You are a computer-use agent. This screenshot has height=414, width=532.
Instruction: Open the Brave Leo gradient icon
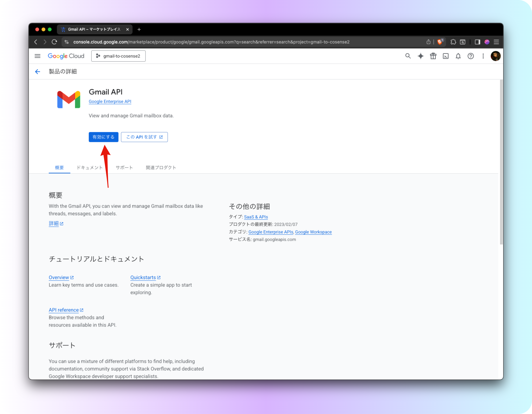tap(487, 42)
